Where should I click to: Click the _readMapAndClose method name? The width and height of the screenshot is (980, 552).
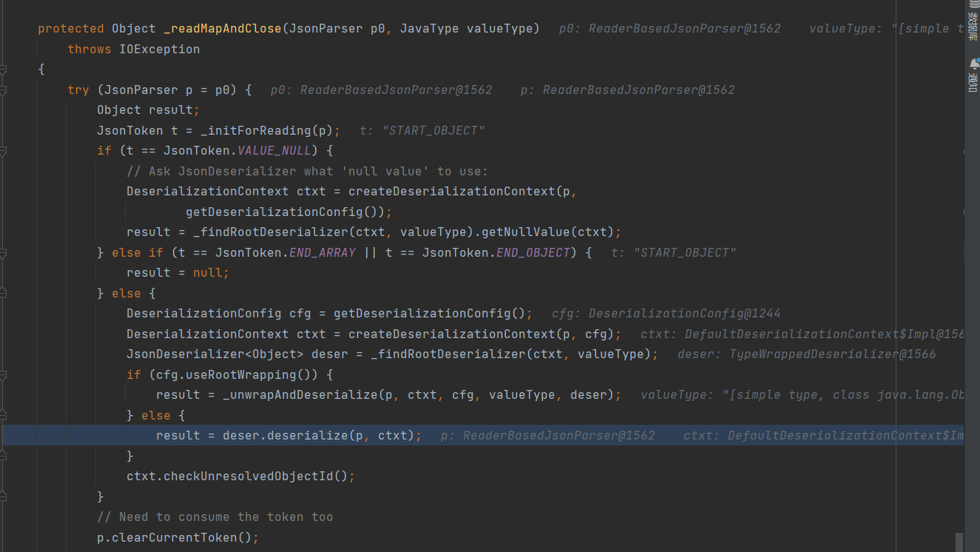click(x=222, y=29)
